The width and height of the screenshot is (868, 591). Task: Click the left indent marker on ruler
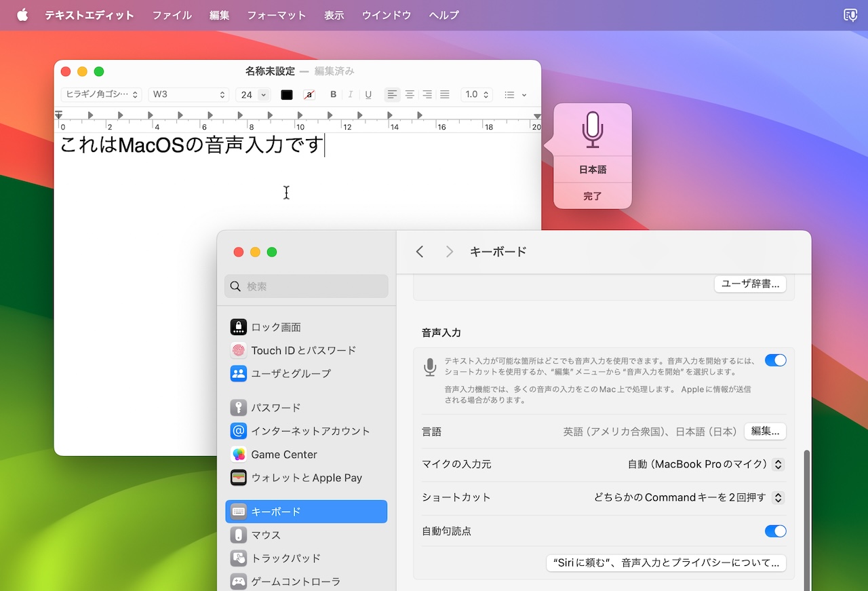59,116
